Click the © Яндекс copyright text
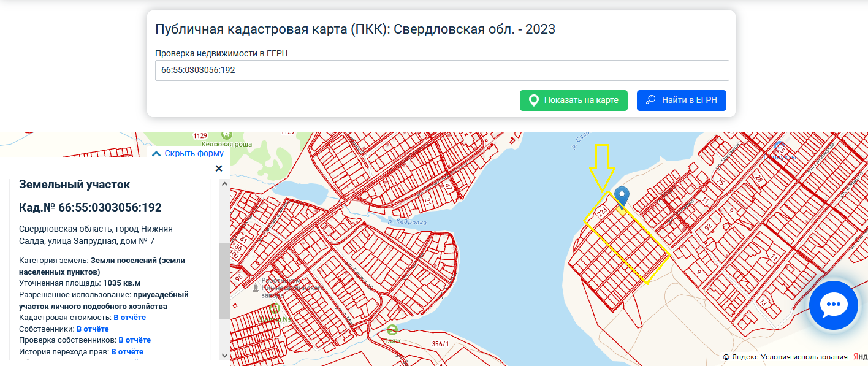Viewport: 868px width, 366px height. (740, 357)
